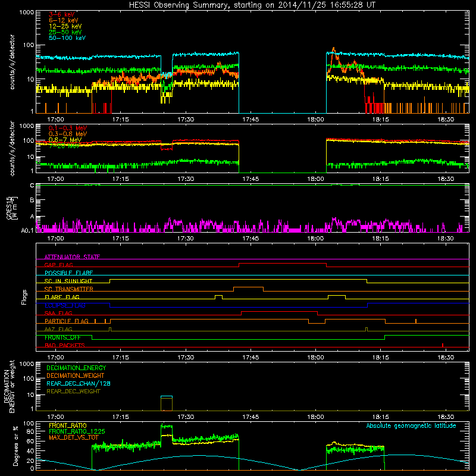This screenshot has width=476, height=476.
Task: Click the yellow FRONT_RATIO legend label
Action: coord(68,425)
